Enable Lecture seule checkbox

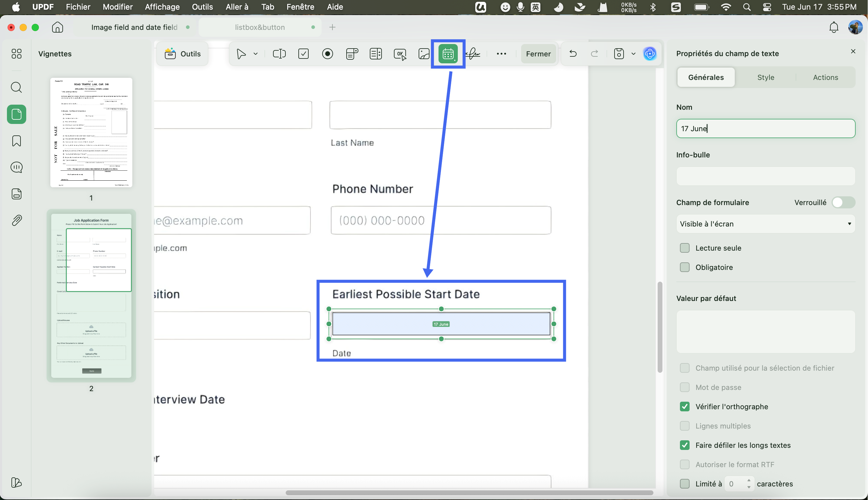point(684,248)
